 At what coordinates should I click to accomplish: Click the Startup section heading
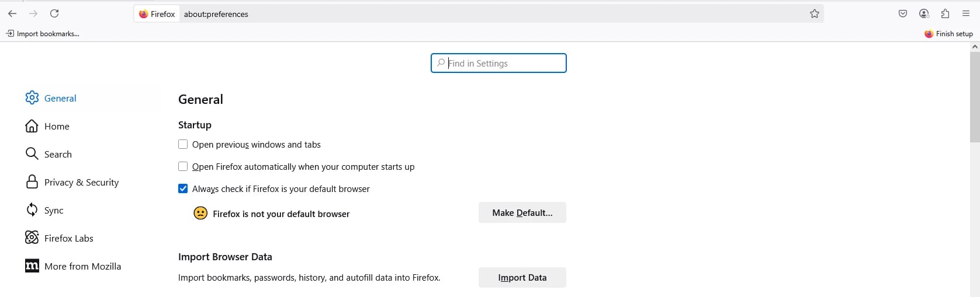coord(195,125)
